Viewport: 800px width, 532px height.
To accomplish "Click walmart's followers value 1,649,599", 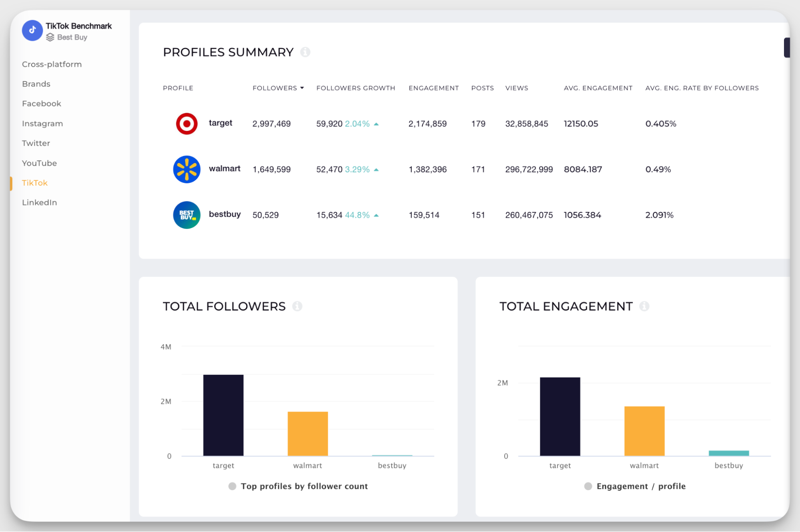I will pyautogui.click(x=272, y=169).
